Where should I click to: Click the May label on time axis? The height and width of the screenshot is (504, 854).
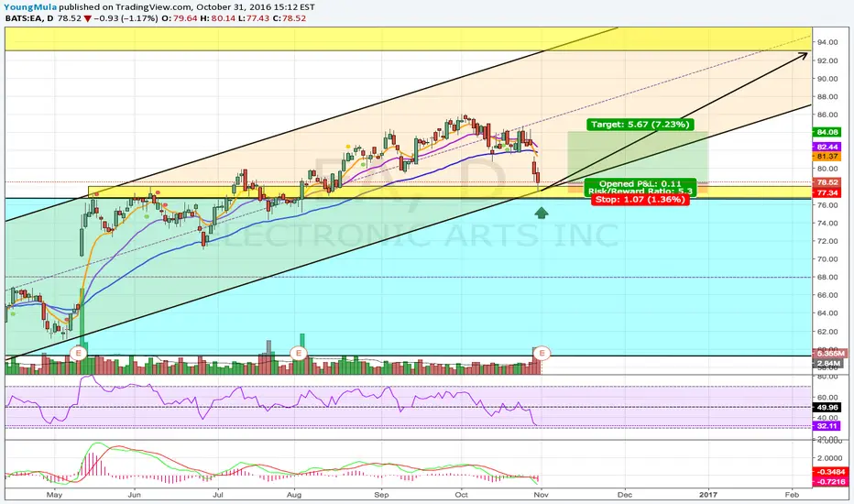pyautogui.click(x=54, y=495)
